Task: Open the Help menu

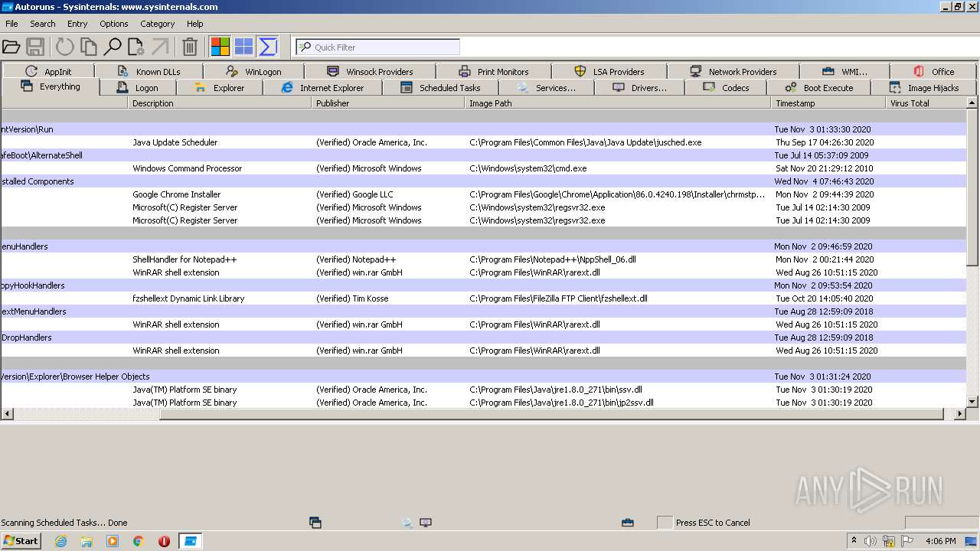Action: coord(195,24)
